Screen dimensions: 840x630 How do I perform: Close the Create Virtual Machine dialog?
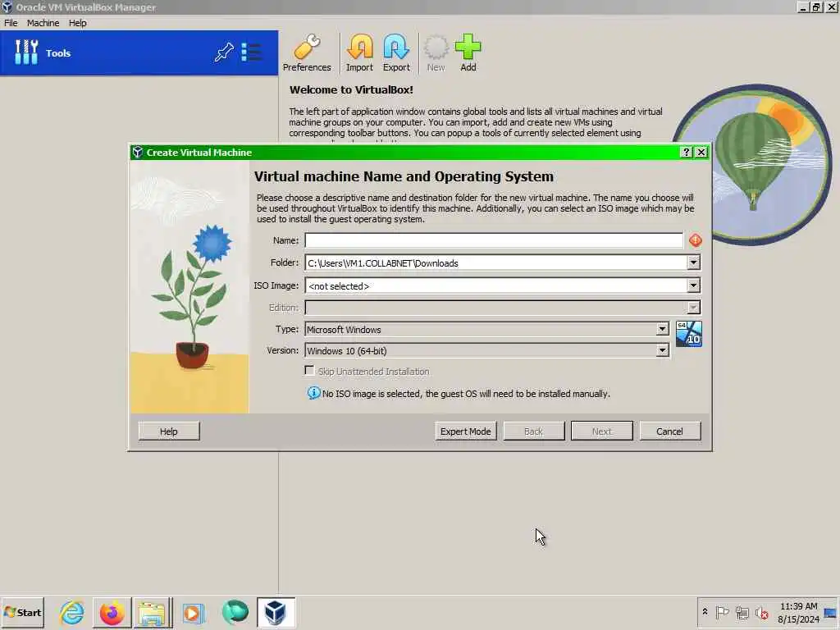(701, 152)
